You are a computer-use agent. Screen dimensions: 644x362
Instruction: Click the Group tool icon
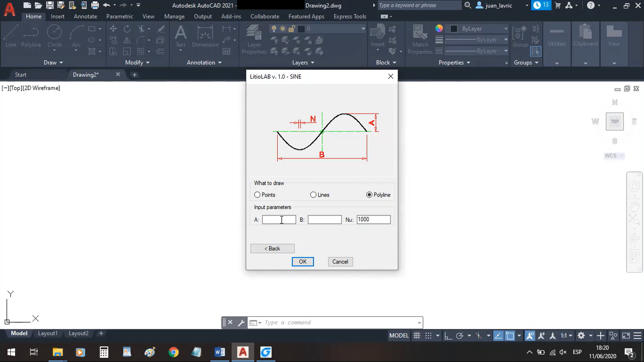[520, 36]
